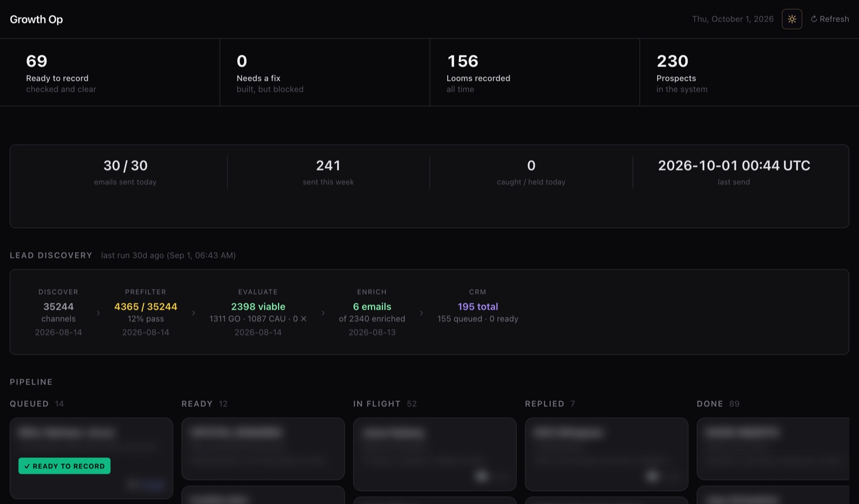Click the Lead Discovery section heading

tap(51, 255)
